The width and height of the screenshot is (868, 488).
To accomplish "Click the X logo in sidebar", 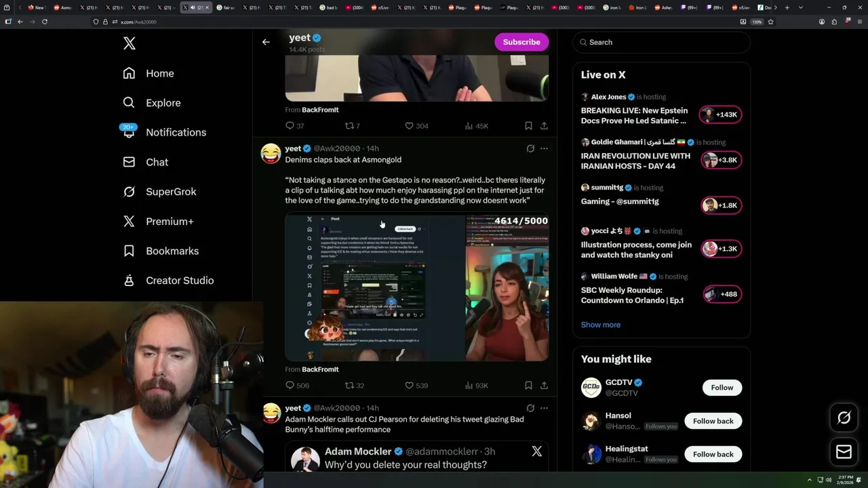I will [130, 43].
